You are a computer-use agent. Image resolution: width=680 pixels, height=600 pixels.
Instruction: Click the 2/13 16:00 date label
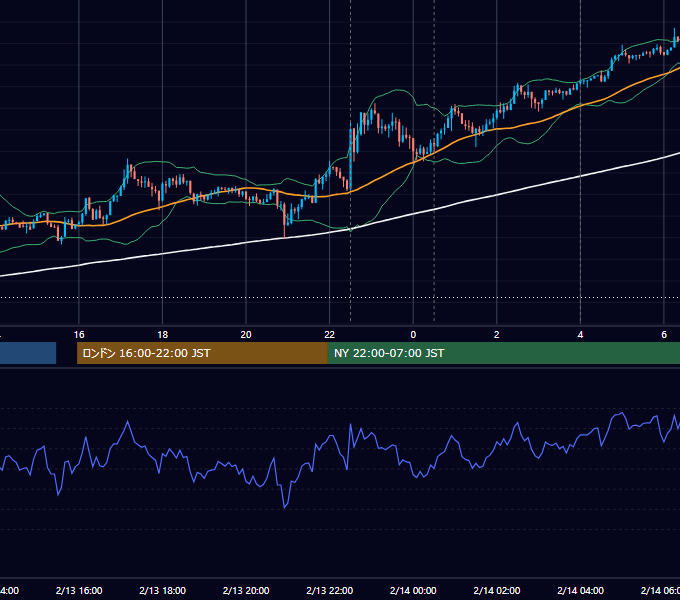point(79,590)
